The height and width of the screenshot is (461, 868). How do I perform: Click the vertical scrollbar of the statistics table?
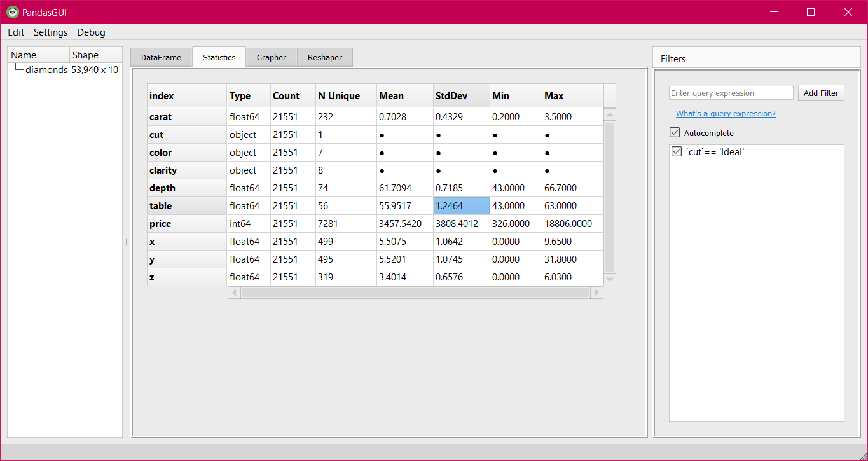pyautogui.click(x=609, y=197)
